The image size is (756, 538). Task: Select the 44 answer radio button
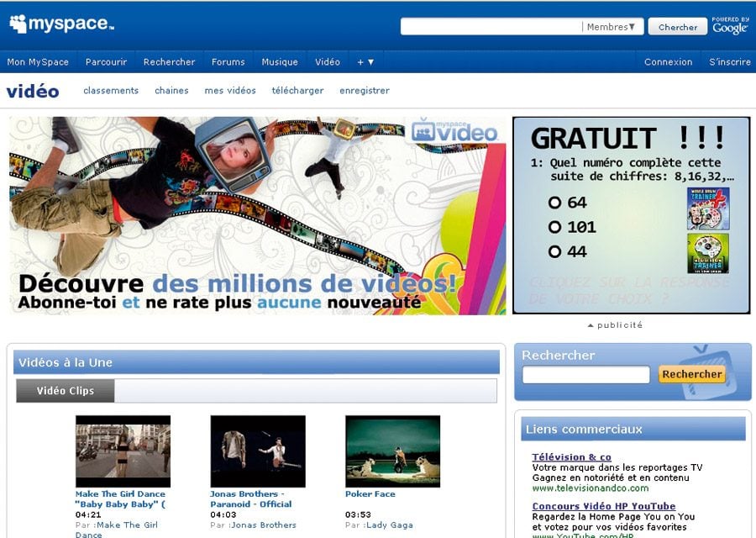554,251
